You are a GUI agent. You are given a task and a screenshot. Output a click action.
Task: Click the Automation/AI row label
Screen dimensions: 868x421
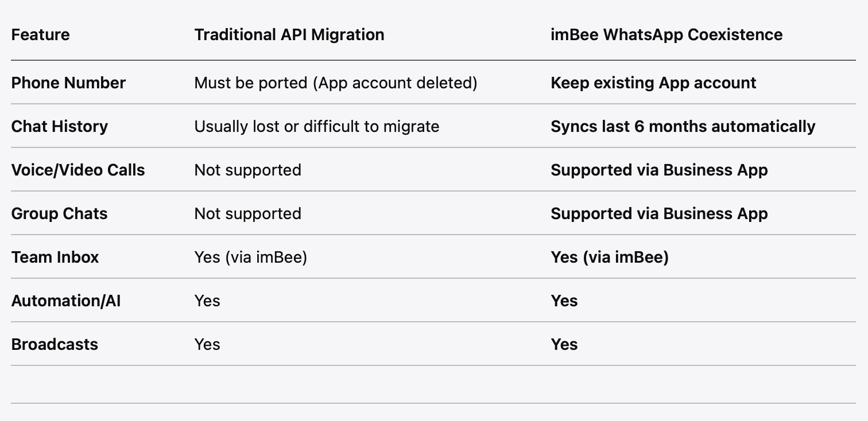pos(65,301)
